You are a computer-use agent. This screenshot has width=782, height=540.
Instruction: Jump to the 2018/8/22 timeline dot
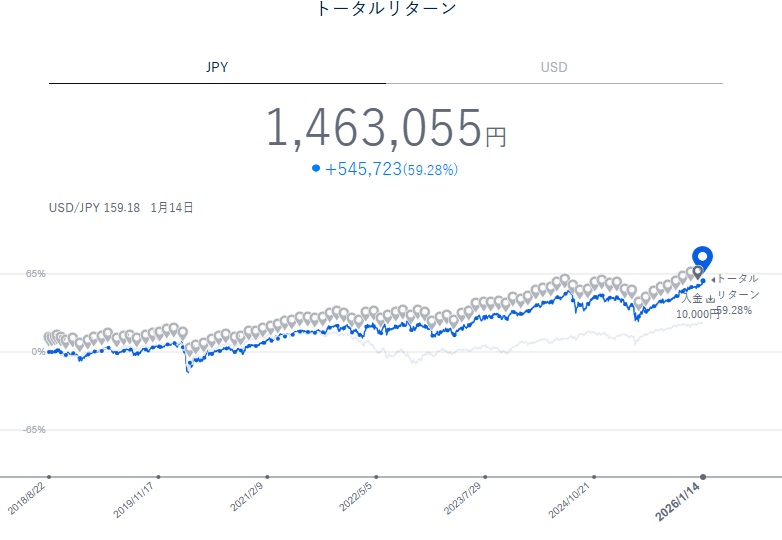tap(49, 477)
